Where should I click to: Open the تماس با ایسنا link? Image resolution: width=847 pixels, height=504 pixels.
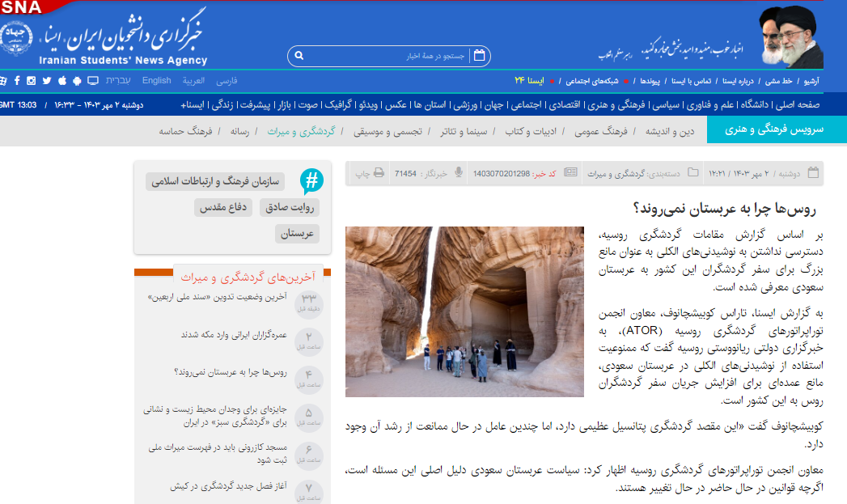(x=692, y=81)
